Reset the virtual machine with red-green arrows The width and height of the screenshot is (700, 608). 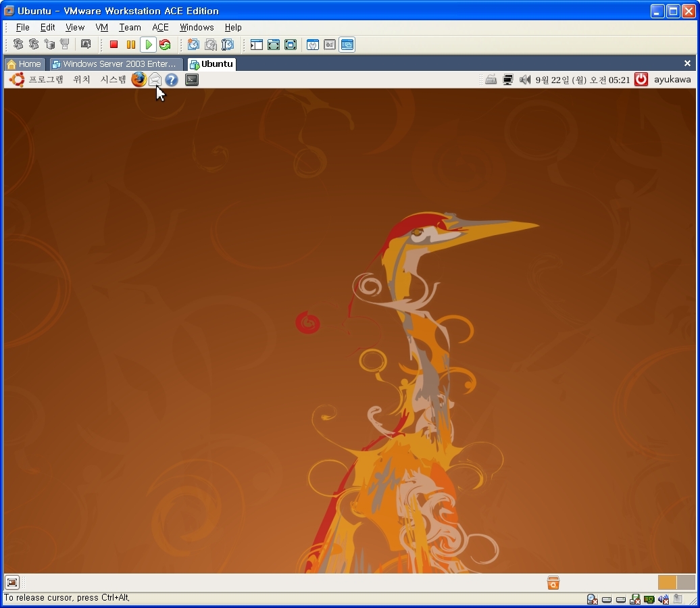click(165, 45)
